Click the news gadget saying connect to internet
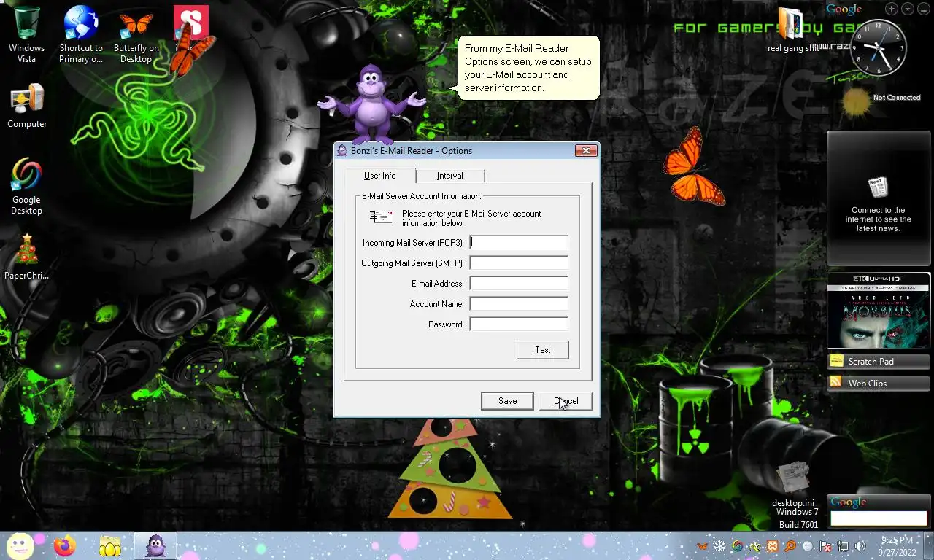Image resolution: width=934 pixels, height=560 pixels. [x=879, y=198]
